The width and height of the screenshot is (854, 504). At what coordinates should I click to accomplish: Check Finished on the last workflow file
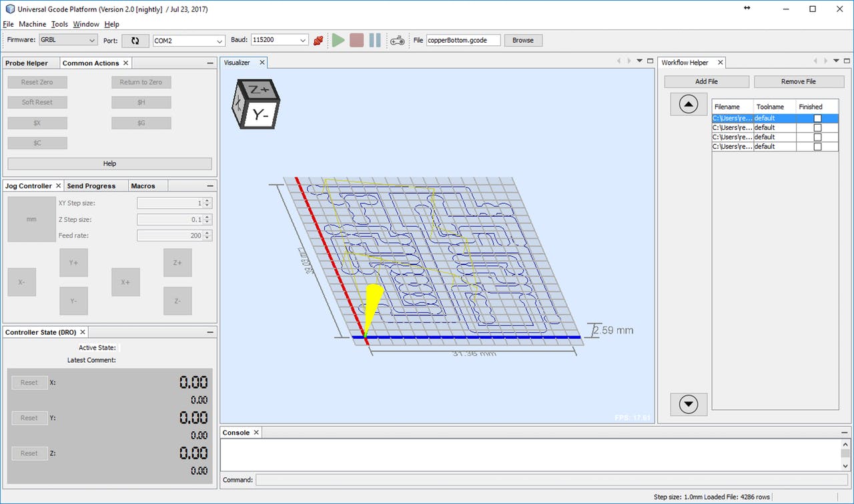click(x=818, y=146)
